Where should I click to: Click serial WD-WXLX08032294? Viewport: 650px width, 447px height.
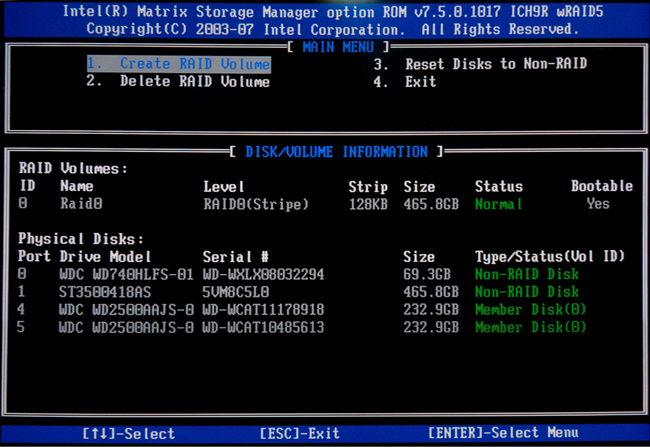tap(263, 274)
